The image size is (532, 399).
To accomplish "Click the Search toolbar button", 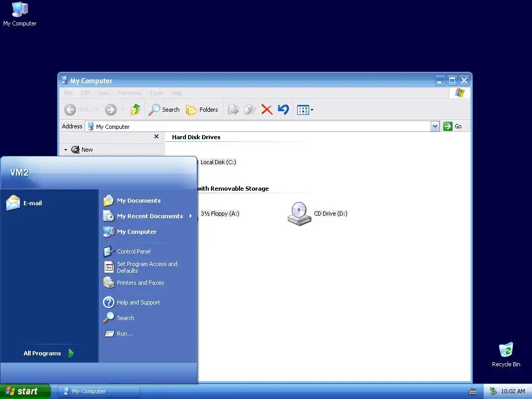I will pyautogui.click(x=164, y=110).
